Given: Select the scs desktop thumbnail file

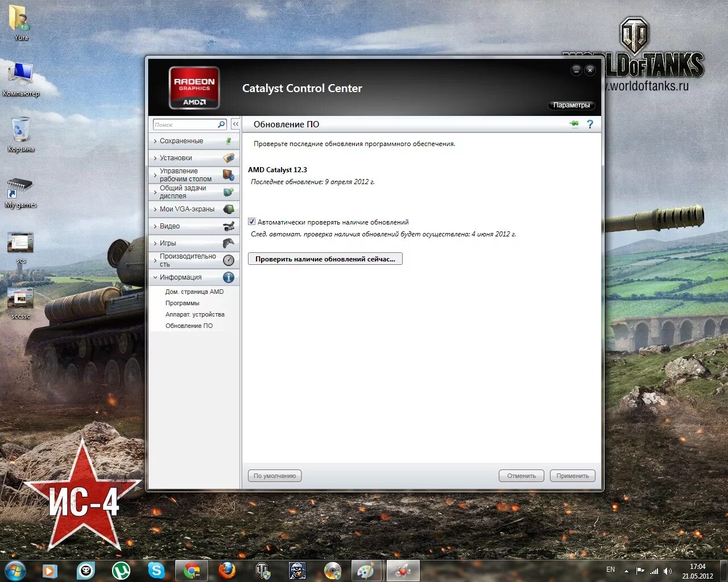Looking at the screenshot, I should 20,247.
